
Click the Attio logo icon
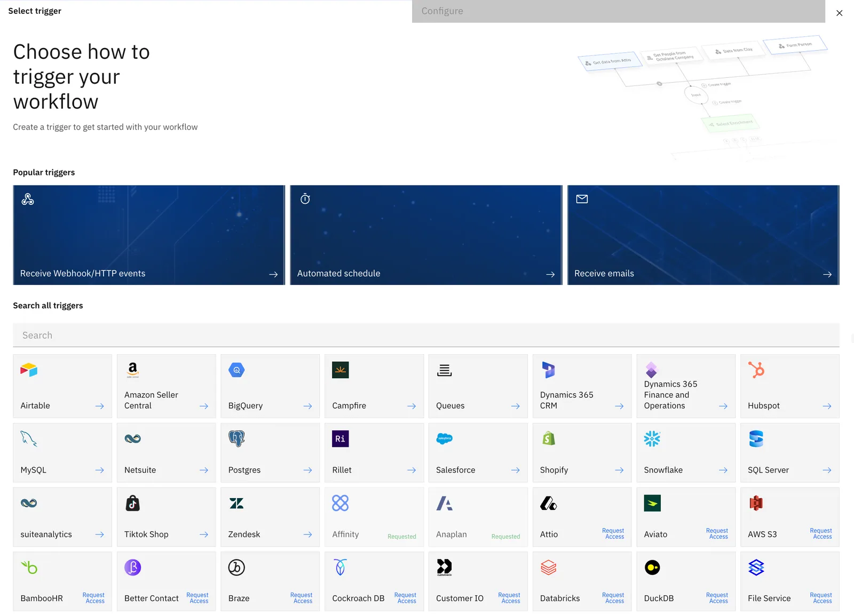(548, 503)
